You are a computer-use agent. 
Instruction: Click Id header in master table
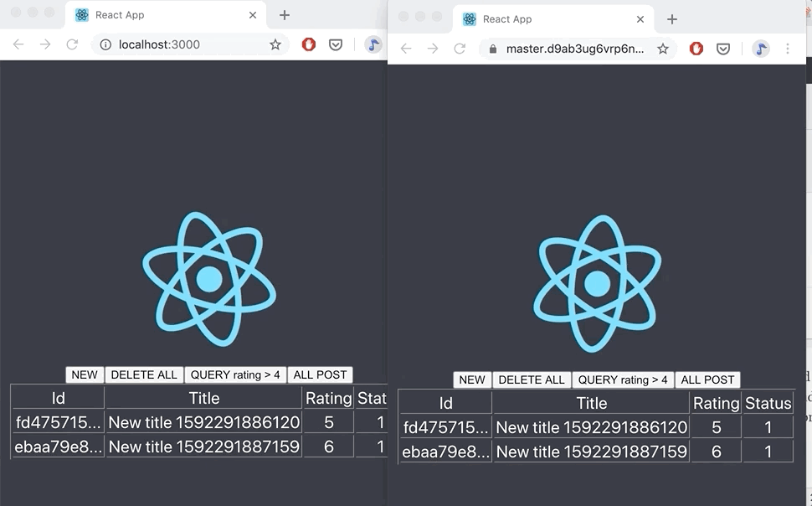coord(446,403)
